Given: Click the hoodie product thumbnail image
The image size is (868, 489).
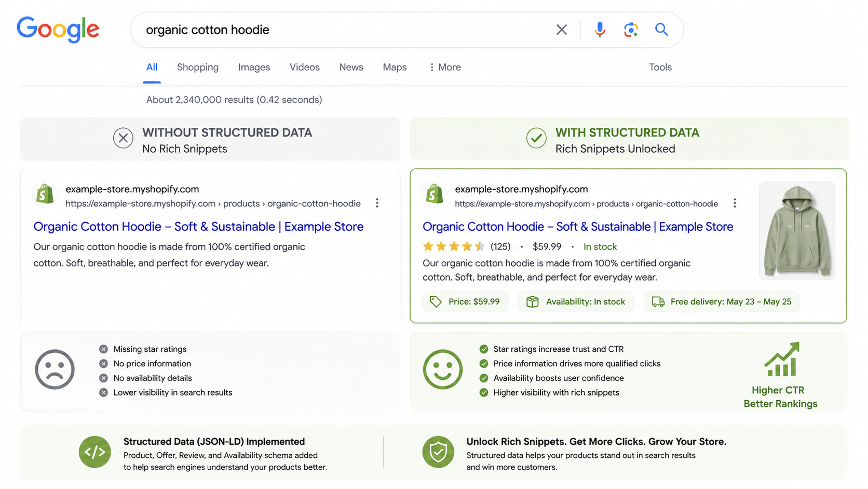Looking at the screenshot, I should tap(797, 231).
